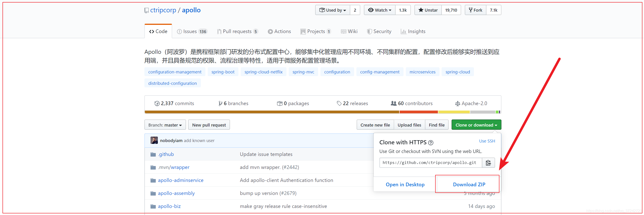Open the Insights tab
This screenshot has width=644, height=215.
pos(413,31)
